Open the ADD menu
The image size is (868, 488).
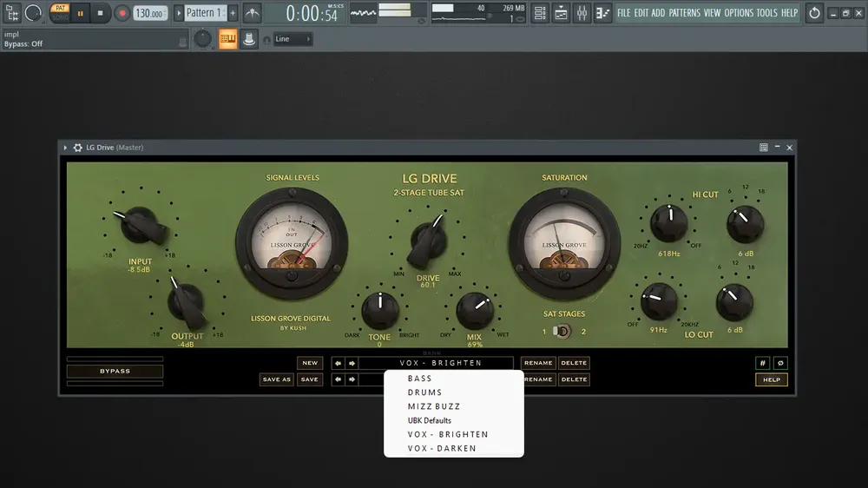click(658, 13)
